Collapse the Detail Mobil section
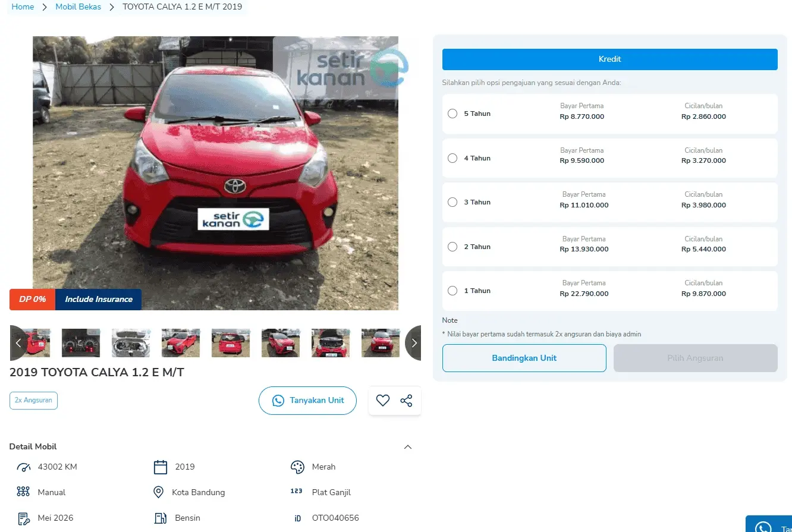 [x=408, y=447]
